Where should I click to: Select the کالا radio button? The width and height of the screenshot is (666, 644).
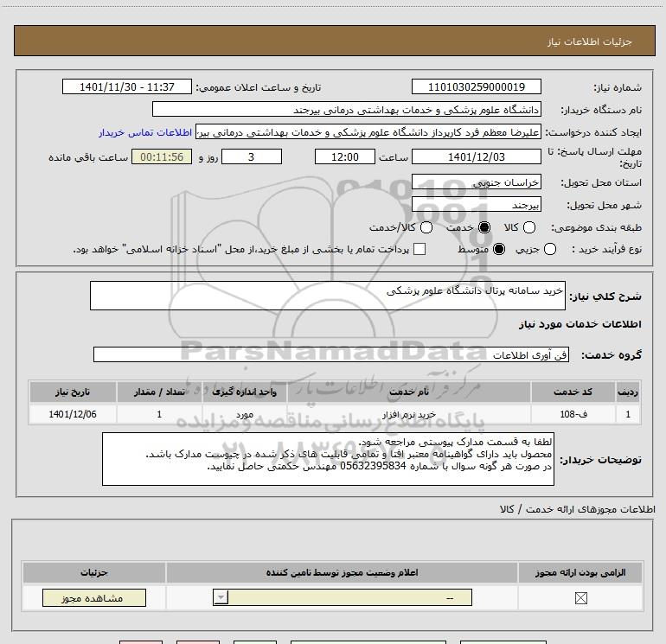528,227
